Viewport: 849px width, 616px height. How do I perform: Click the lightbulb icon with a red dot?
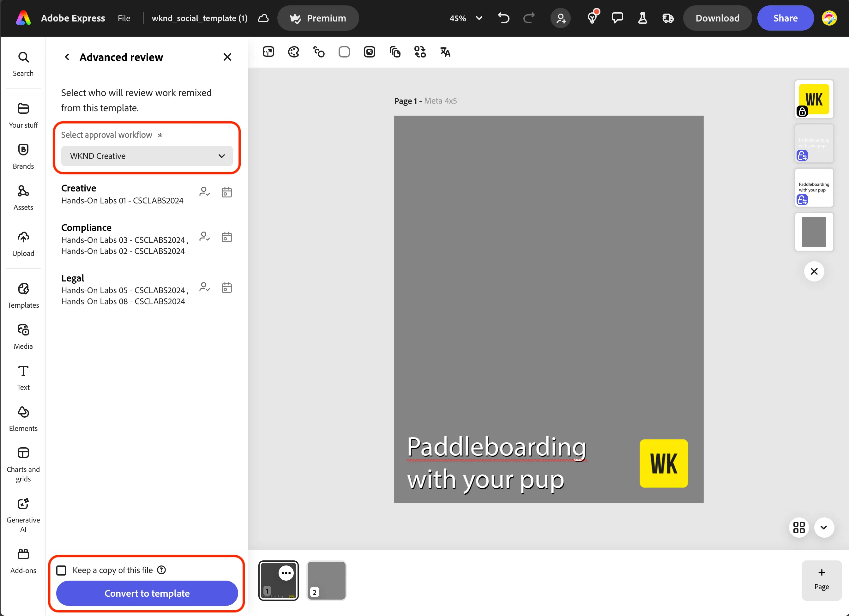[593, 17]
